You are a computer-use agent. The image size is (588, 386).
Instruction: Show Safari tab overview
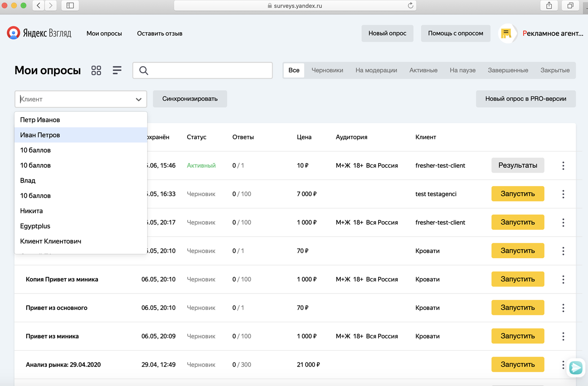click(570, 5)
